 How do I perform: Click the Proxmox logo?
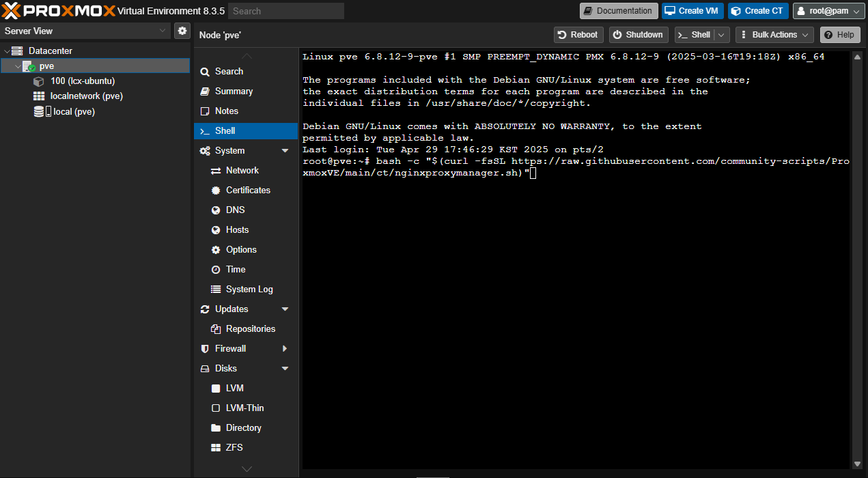58,10
